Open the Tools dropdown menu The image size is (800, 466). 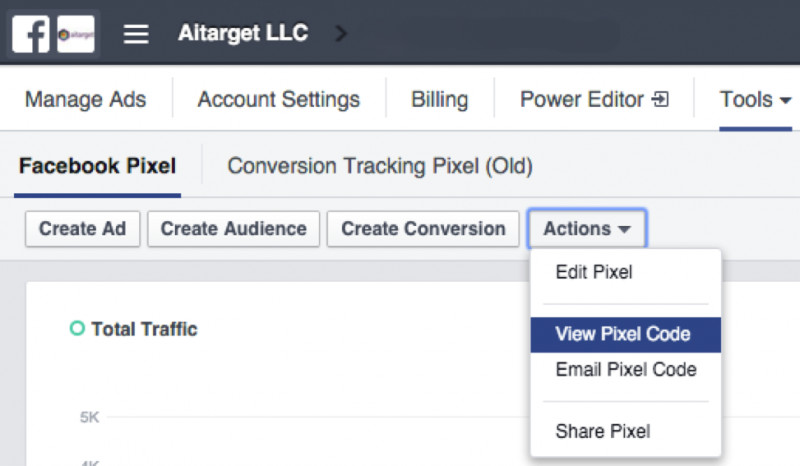tap(755, 99)
